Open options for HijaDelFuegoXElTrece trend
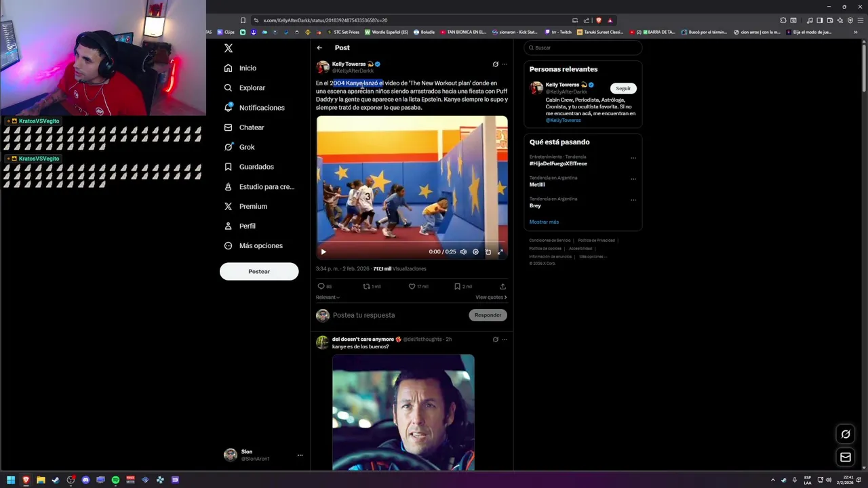The width and height of the screenshot is (868, 488). click(633, 158)
